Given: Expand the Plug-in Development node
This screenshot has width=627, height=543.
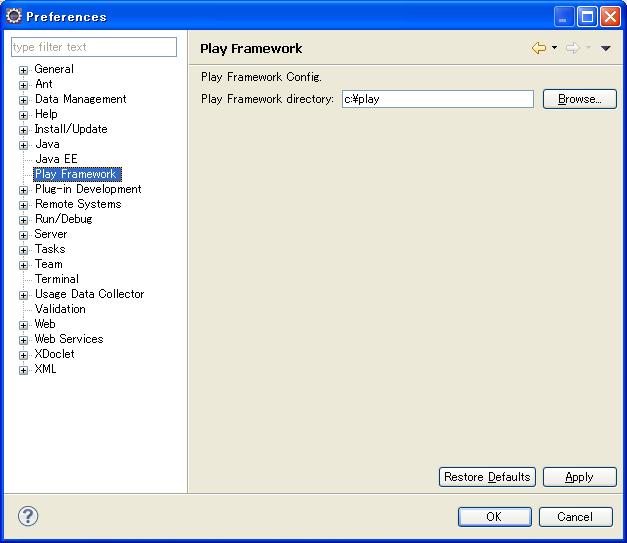Looking at the screenshot, I should 24,190.
